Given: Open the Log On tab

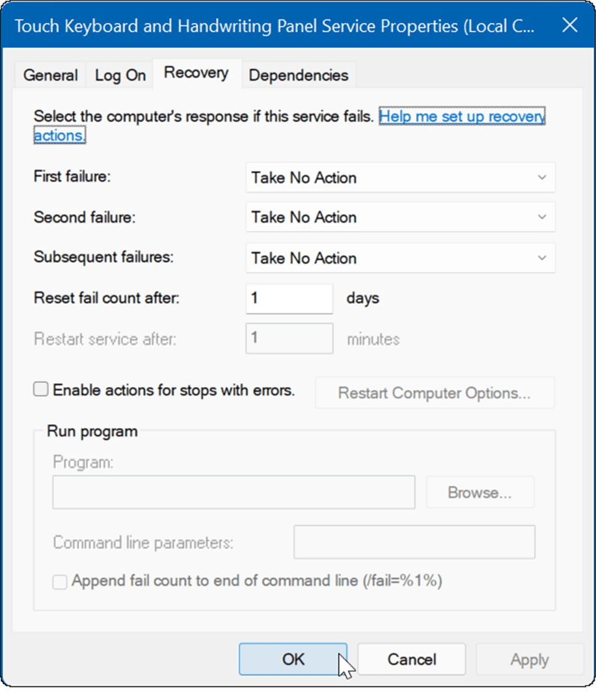Looking at the screenshot, I should pyautogui.click(x=120, y=75).
